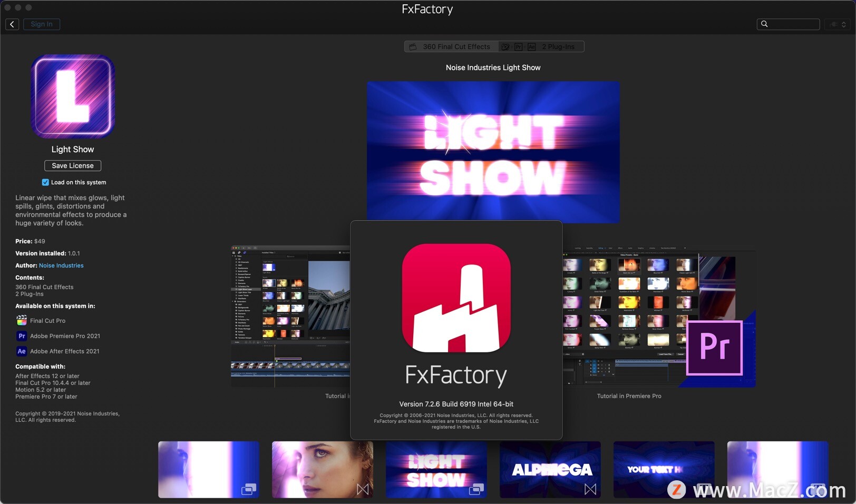Screen dimensions: 856x504
Task: Click the Light Show main preview video
Action: click(x=493, y=152)
